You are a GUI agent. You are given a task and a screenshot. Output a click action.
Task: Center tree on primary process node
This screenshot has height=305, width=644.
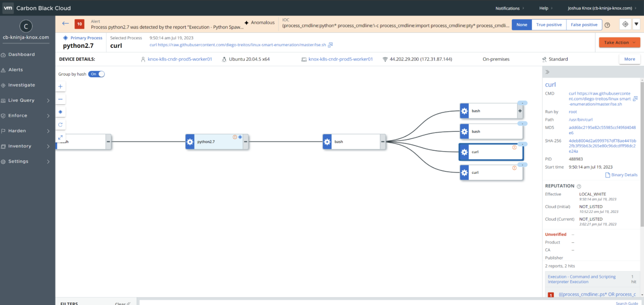[x=60, y=112]
